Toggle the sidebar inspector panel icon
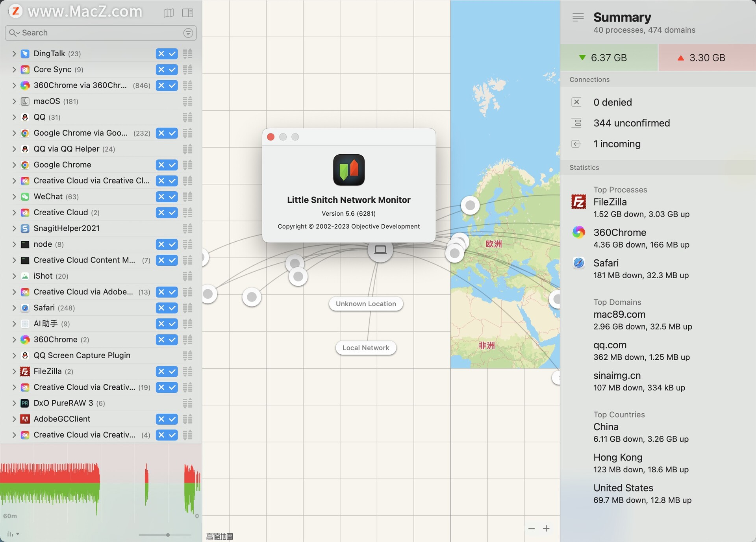 (187, 13)
